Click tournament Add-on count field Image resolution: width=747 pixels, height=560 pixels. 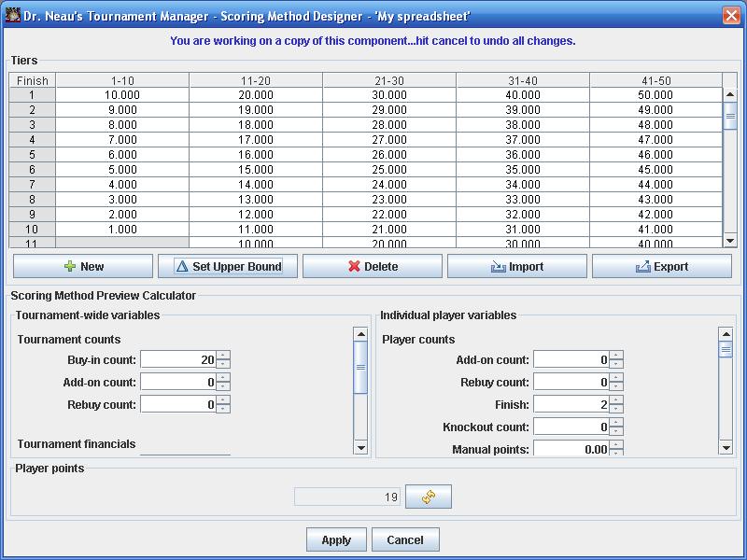point(178,382)
